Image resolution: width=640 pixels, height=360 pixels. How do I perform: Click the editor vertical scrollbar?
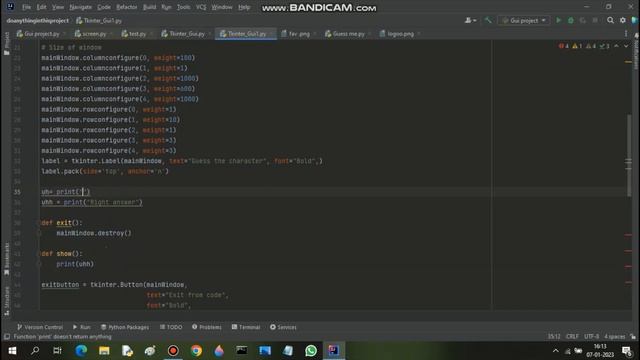629,155
